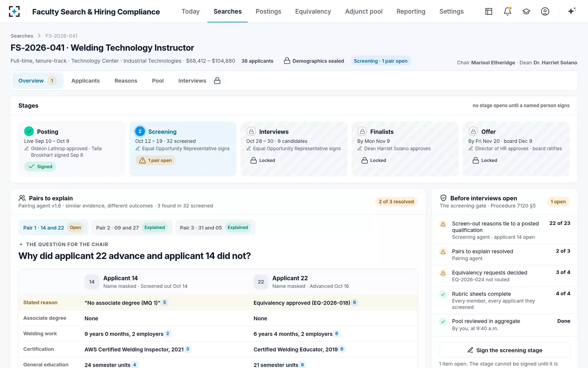Viewport: 588px width, 368px height.
Task: Select Pair 2 · 09 and 27
Action: click(132, 228)
